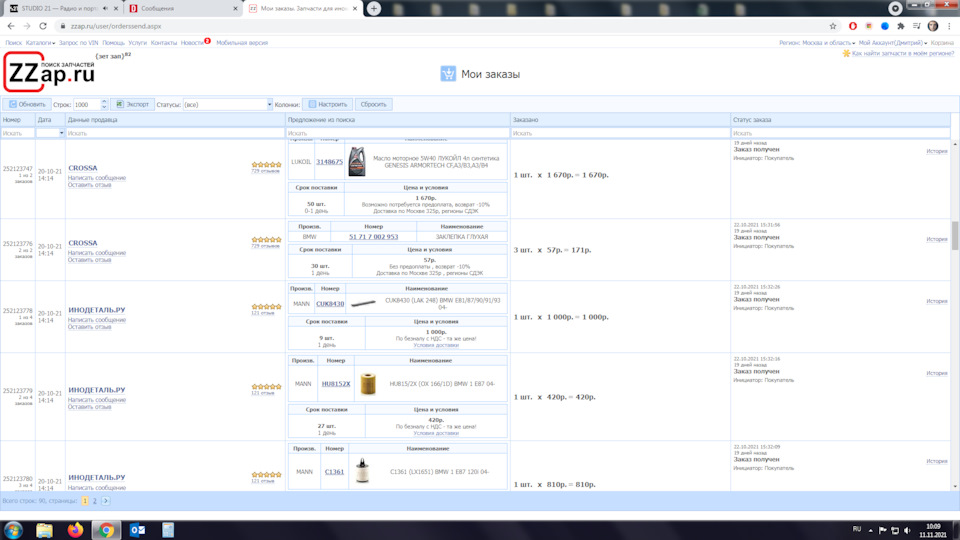The height and width of the screenshot is (540, 960).
Task: Click Как найти запчасти в моём регионе link
Action: pyautogui.click(x=902, y=53)
